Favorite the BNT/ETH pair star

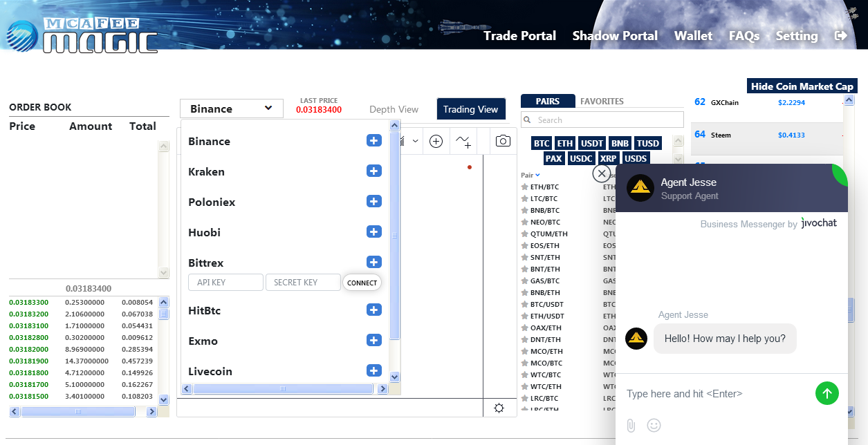(525, 269)
